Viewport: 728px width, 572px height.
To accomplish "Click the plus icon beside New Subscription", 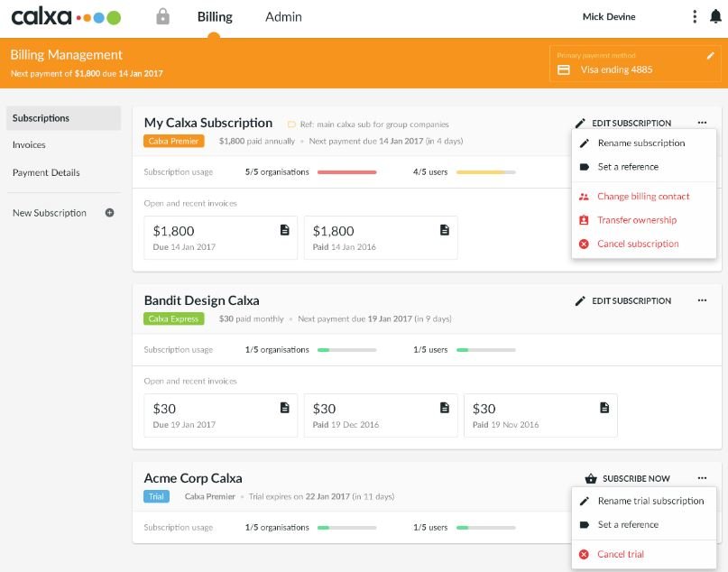I will pos(109,213).
